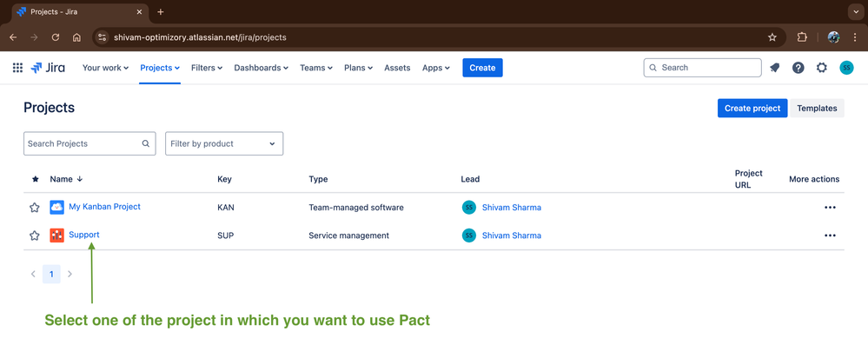Open the notifications bell icon
Image resolution: width=868 pixels, height=345 pixels.
(x=774, y=68)
